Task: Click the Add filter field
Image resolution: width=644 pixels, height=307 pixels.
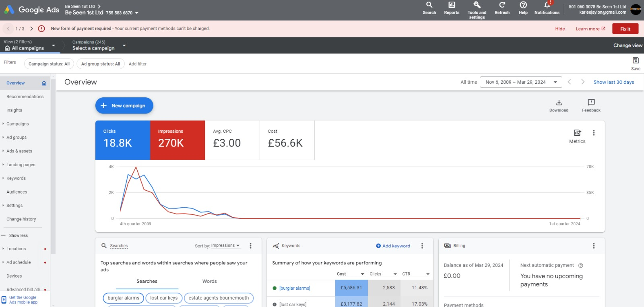Action: [137, 64]
